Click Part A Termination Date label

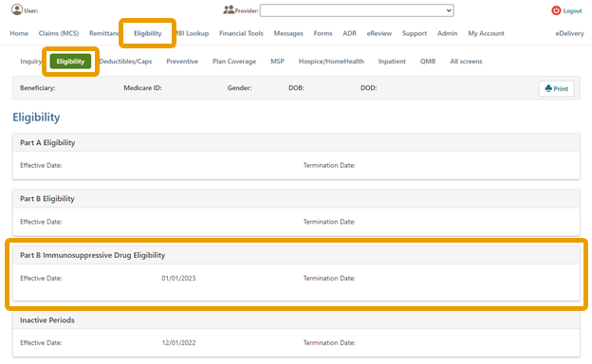coord(329,165)
